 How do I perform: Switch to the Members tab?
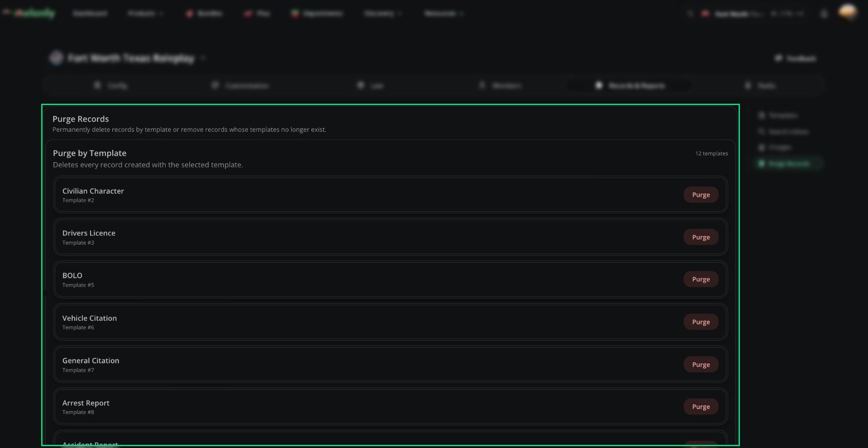coord(500,86)
